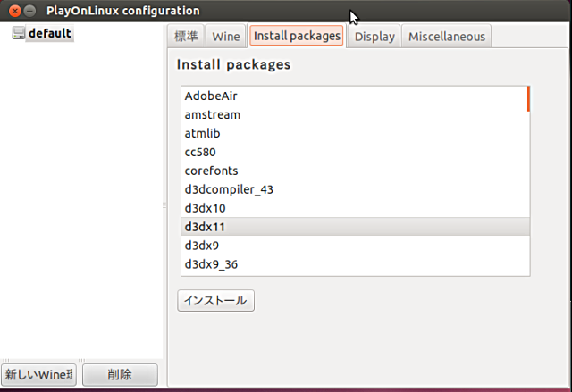572x392 pixels.
Task: Pick atmlib from the list
Action: (356, 133)
